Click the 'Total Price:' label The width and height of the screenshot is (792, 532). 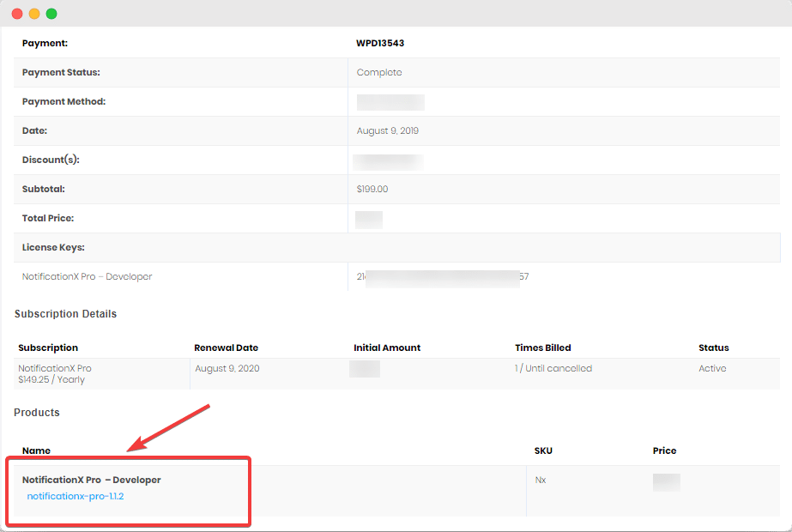(x=48, y=218)
